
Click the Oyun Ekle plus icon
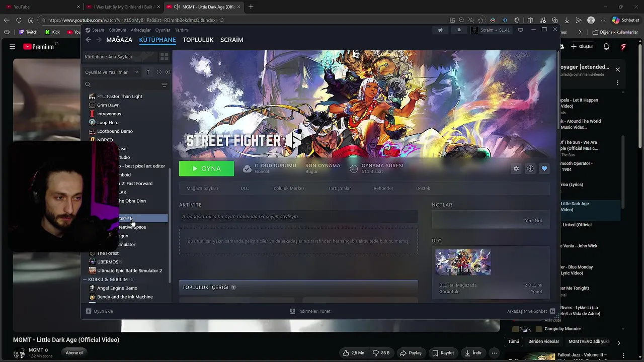coord(89,311)
